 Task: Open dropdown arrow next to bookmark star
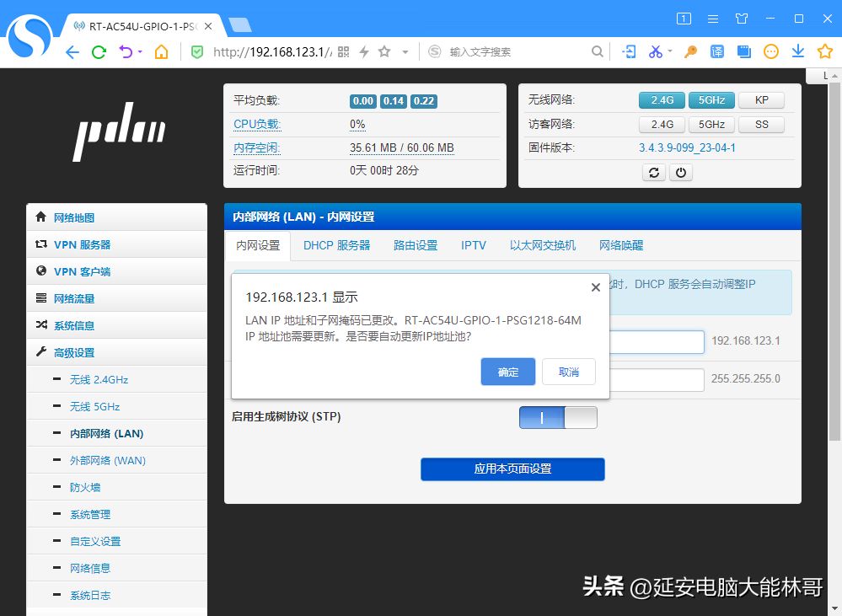[405, 52]
